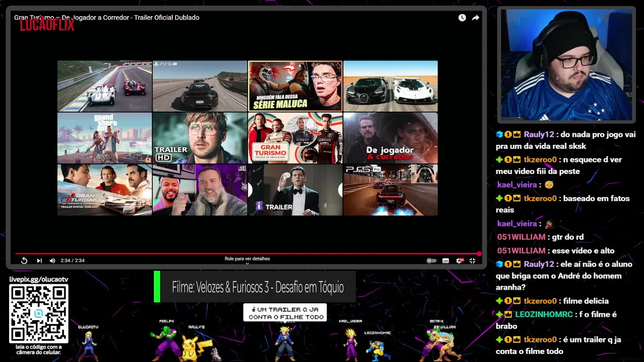Click the first kael_vieira username in chat

517,185
